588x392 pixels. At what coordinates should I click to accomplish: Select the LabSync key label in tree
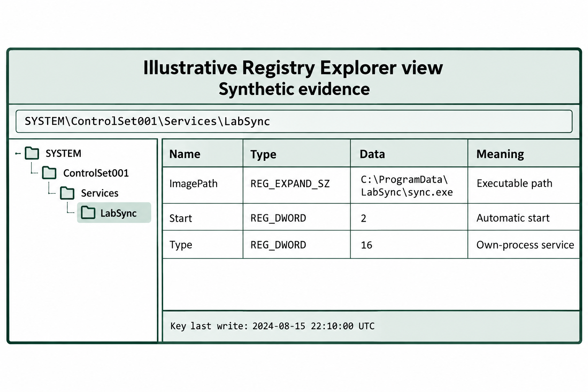[x=118, y=213]
